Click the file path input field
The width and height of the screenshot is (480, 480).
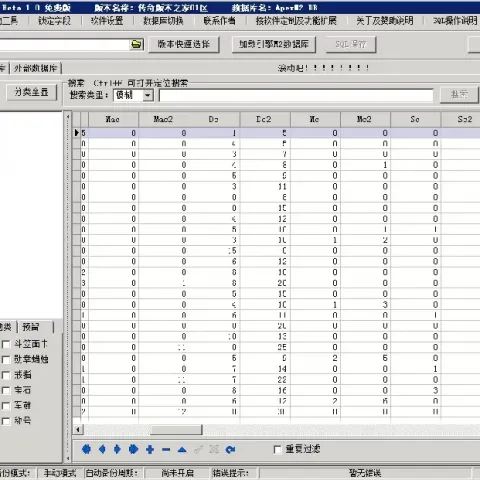point(64,45)
